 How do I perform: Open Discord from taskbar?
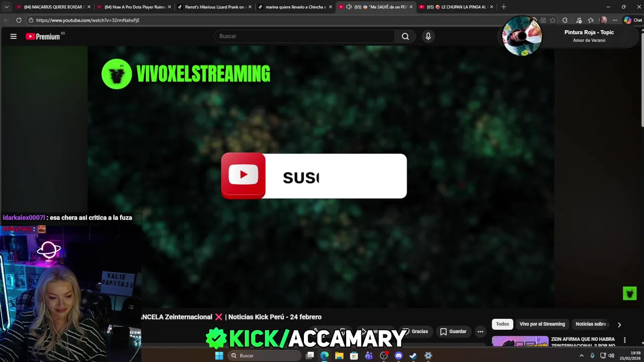coord(398,355)
